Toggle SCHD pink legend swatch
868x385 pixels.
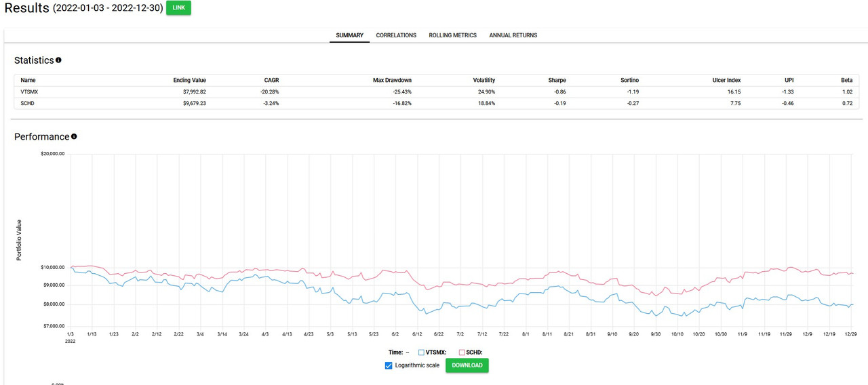pos(462,352)
